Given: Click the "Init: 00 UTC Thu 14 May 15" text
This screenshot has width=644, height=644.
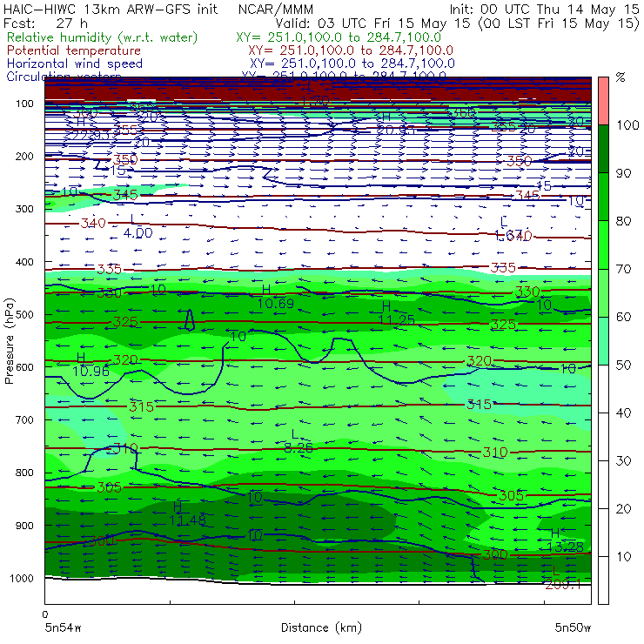Looking at the screenshot, I should (x=545, y=9).
